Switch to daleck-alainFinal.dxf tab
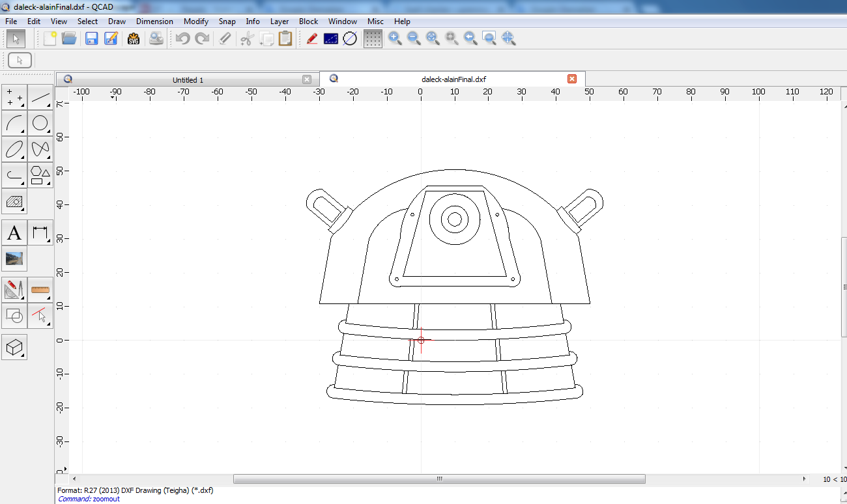Image resolution: width=847 pixels, height=504 pixels. point(453,79)
